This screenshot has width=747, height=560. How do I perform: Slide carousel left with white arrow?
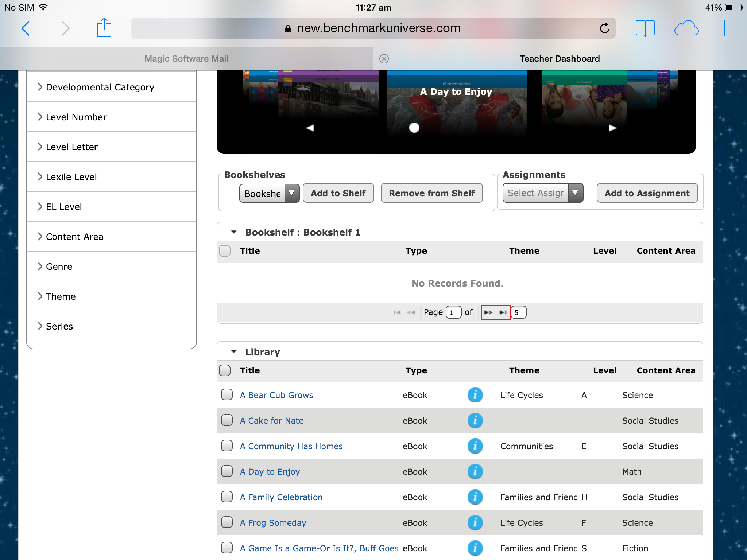tap(310, 128)
